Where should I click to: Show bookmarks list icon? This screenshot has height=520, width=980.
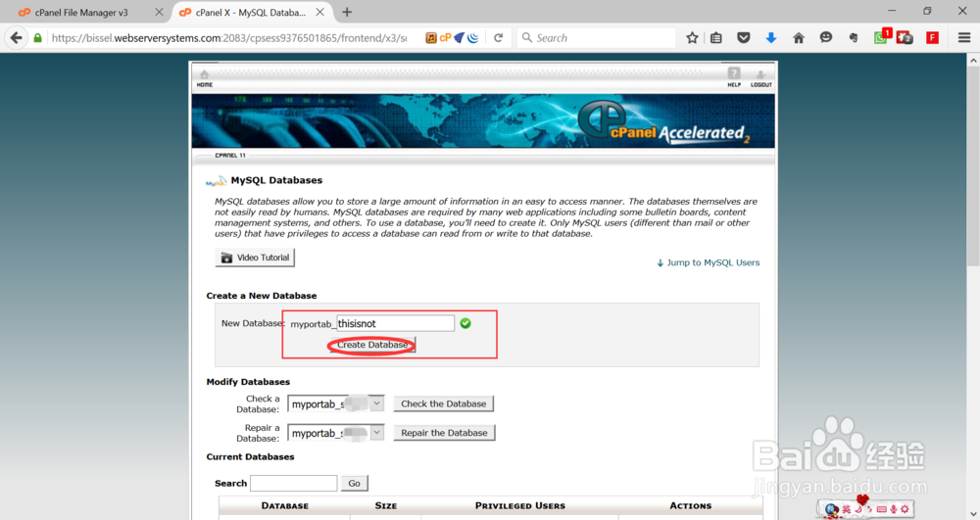click(x=716, y=38)
